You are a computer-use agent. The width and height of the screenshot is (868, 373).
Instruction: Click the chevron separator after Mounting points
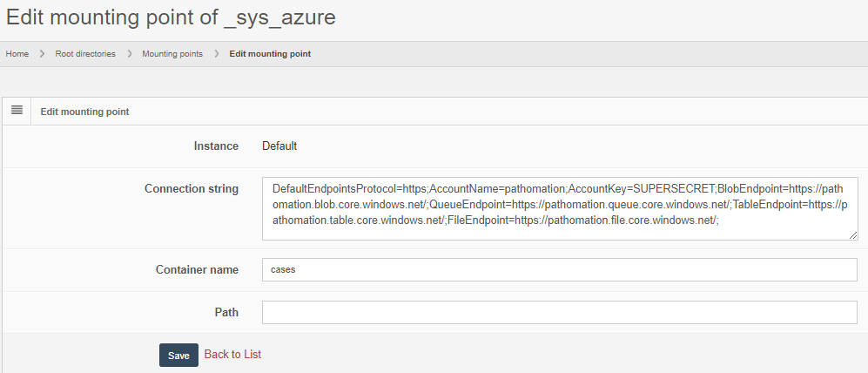point(216,54)
